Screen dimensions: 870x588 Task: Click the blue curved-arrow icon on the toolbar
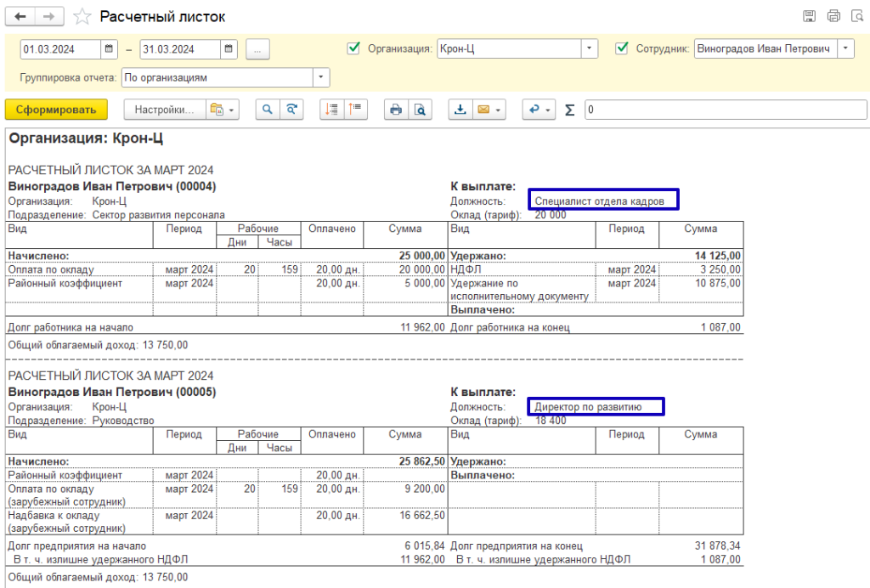pyautogui.click(x=534, y=110)
